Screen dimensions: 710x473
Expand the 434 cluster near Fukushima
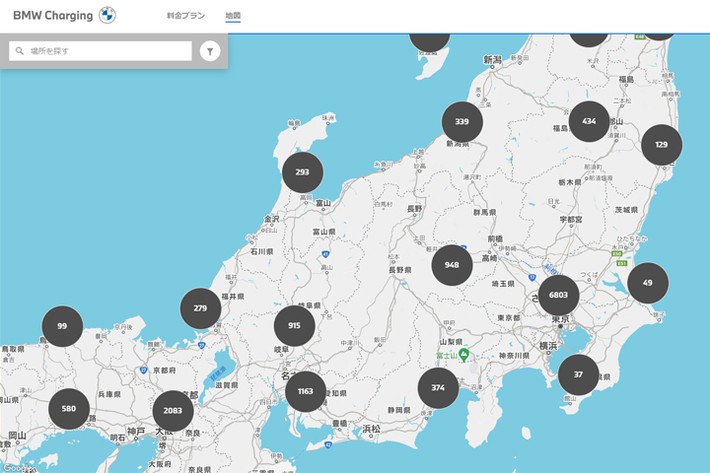(x=589, y=121)
